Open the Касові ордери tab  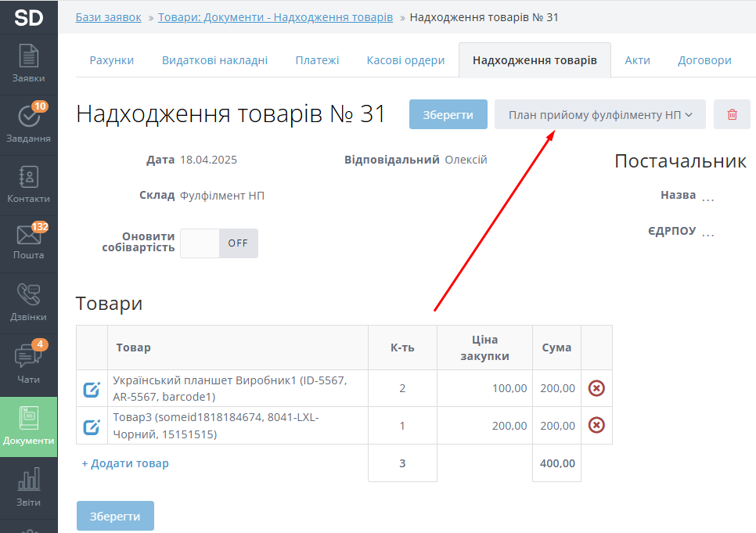pos(405,60)
